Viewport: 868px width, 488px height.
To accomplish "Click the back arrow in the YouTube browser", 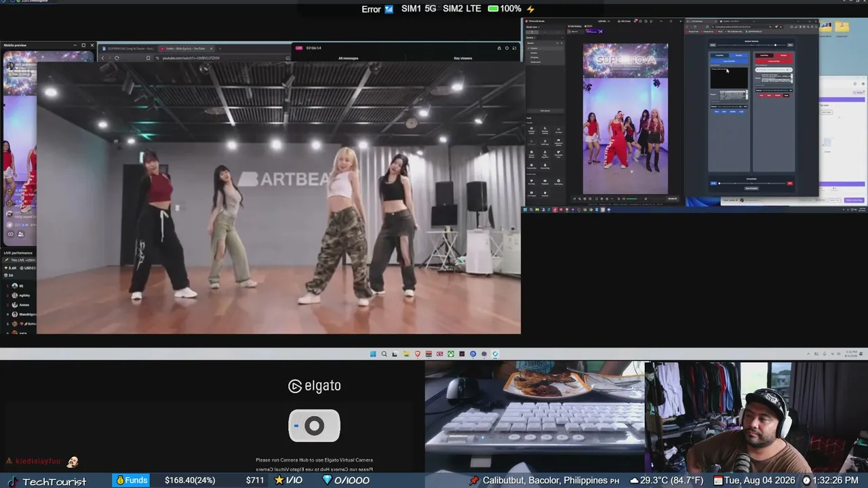I will pos(103,58).
